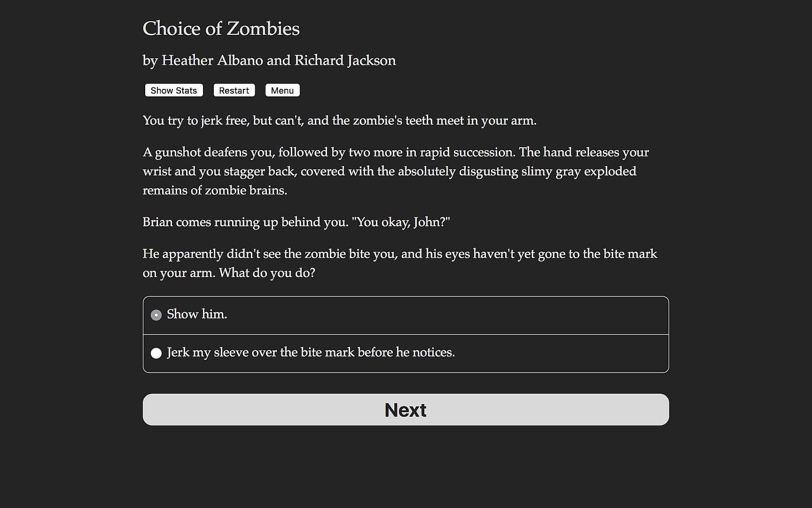Click the word "by" in author line
Image resolution: width=812 pixels, height=508 pixels.
150,61
